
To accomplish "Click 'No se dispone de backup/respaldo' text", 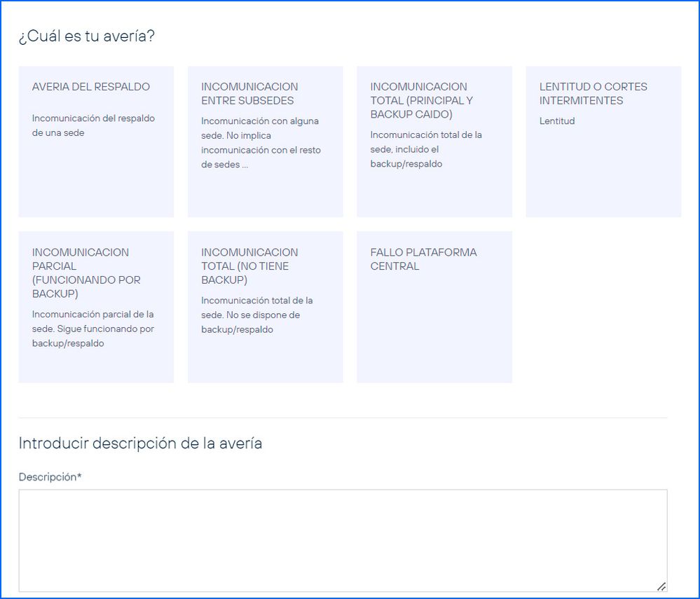I will (256, 322).
